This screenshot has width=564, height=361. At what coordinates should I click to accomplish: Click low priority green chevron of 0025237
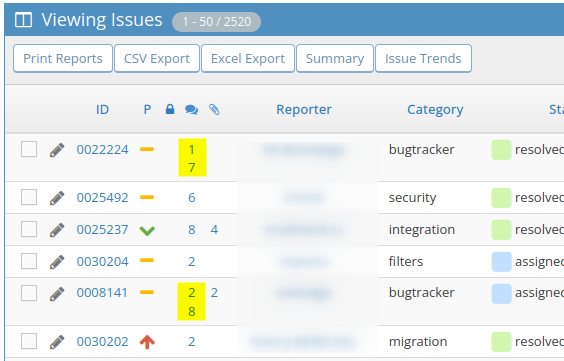(x=147, y=230)
